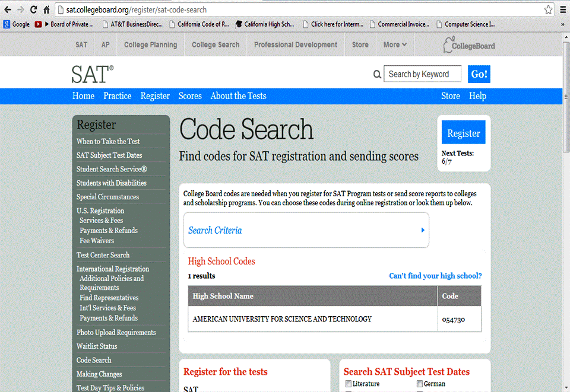The width and height of the screenshot is (570, 392).
Task: Show more bookmarks with double chevron
Action: [562, 24]
